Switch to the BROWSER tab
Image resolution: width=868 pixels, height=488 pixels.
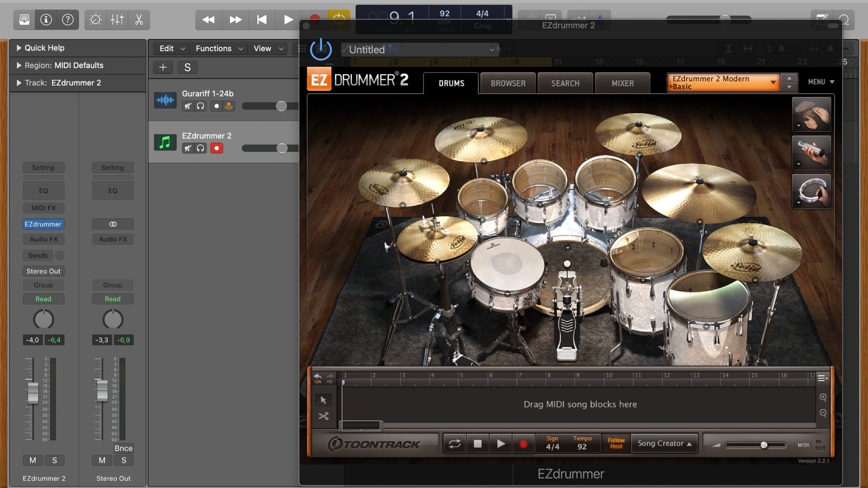pos(508,83)
